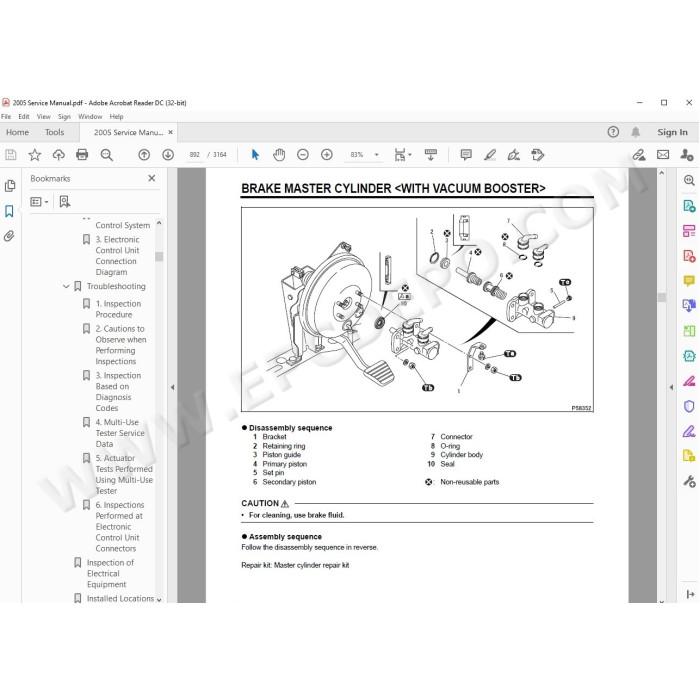The width and height of the screenshot is (700, 700).
Task: Switch to the Tools tab
Action: coord(54,132)
